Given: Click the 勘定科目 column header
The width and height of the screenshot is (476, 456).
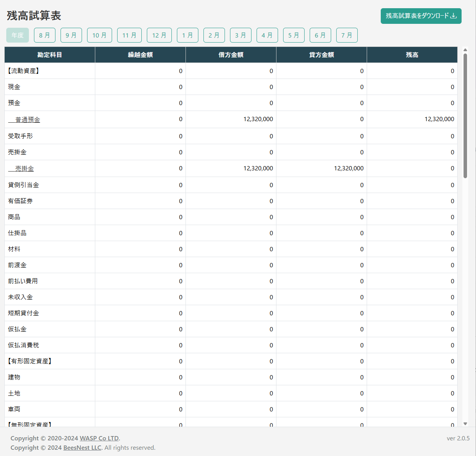Looking at the screenshot, I should click(50, 55).
